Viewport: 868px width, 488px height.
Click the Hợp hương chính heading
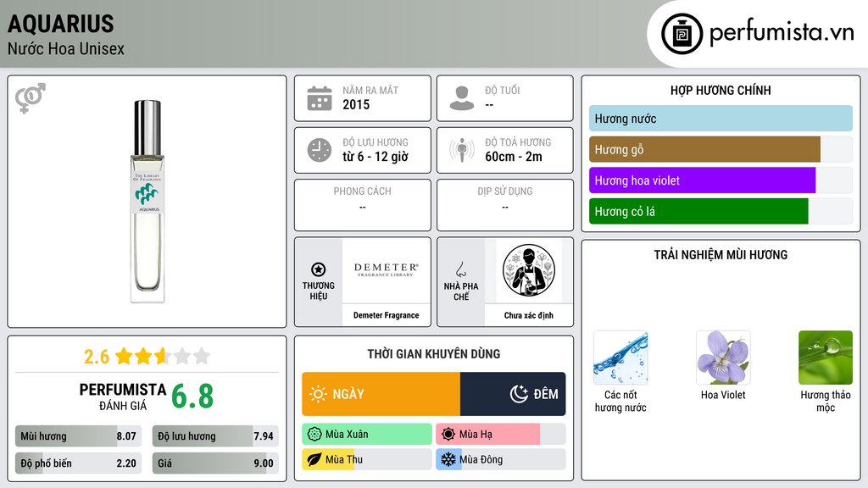point(721,90)
